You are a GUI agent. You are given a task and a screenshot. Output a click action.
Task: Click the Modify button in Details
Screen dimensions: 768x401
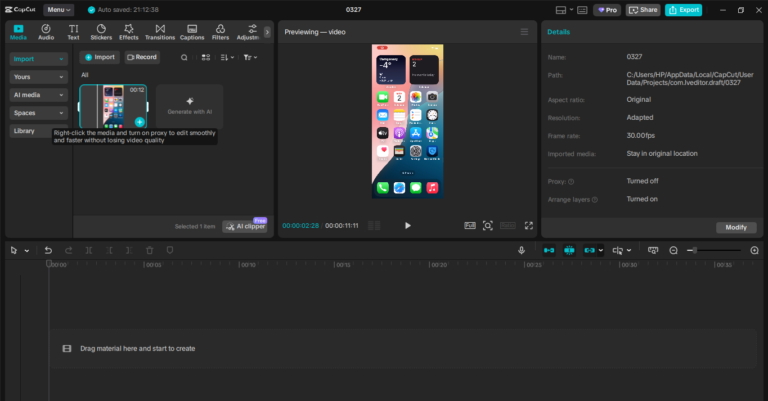(736, 228)
